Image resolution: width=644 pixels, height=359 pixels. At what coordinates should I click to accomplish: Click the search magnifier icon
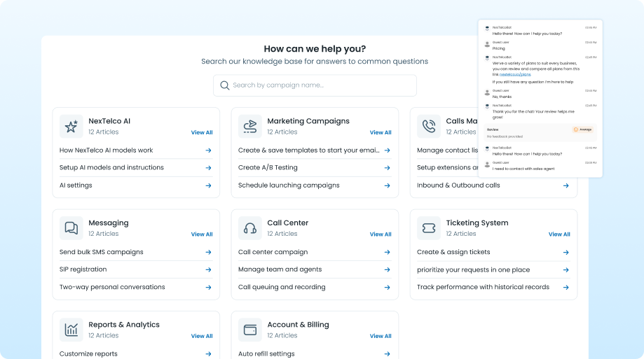[x=225, y=85]
